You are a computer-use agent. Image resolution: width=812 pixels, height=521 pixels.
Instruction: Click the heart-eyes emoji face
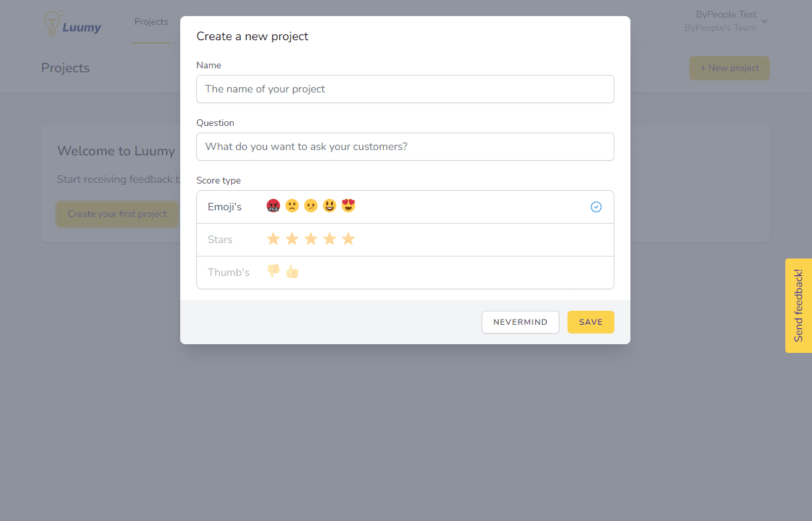(x=348, y=206)
